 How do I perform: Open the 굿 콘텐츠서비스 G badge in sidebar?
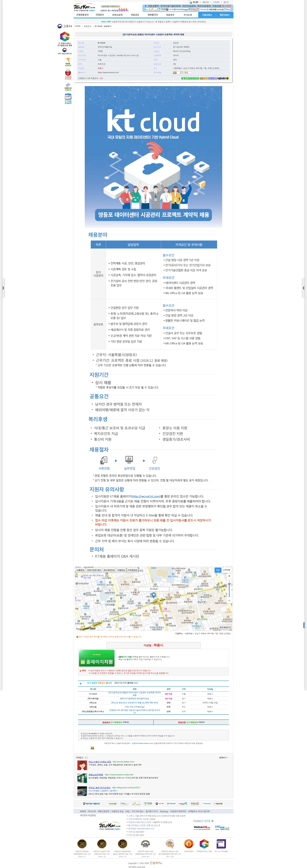[x=65, y=39]
